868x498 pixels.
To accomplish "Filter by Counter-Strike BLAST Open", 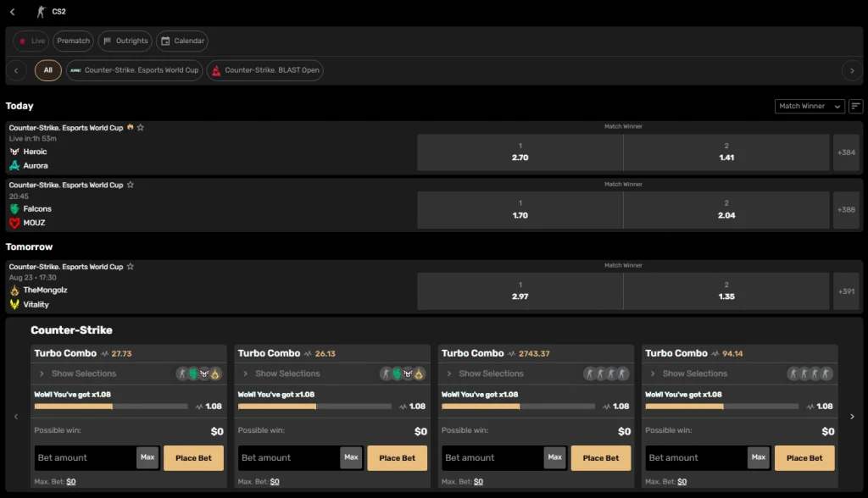I will [265, 70].
